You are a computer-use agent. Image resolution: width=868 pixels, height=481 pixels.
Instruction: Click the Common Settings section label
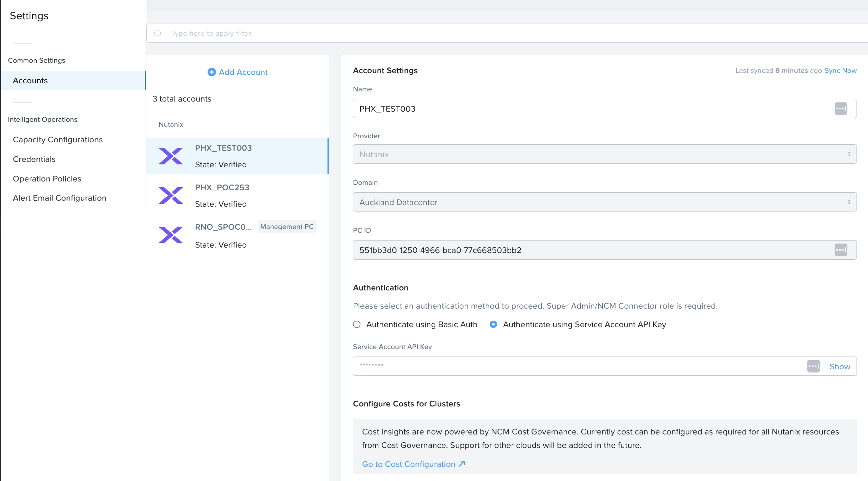(x=36, y=60)
